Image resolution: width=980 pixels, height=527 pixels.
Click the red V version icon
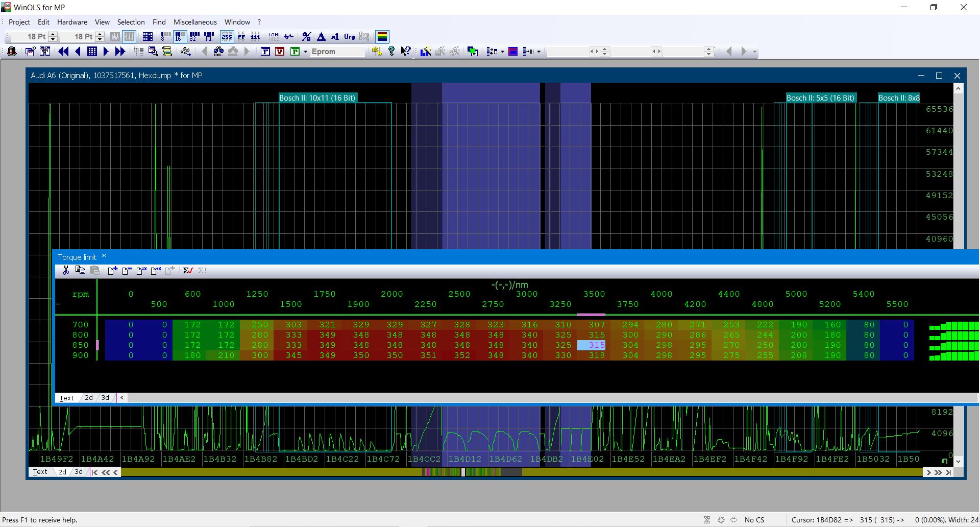(280, 51)
